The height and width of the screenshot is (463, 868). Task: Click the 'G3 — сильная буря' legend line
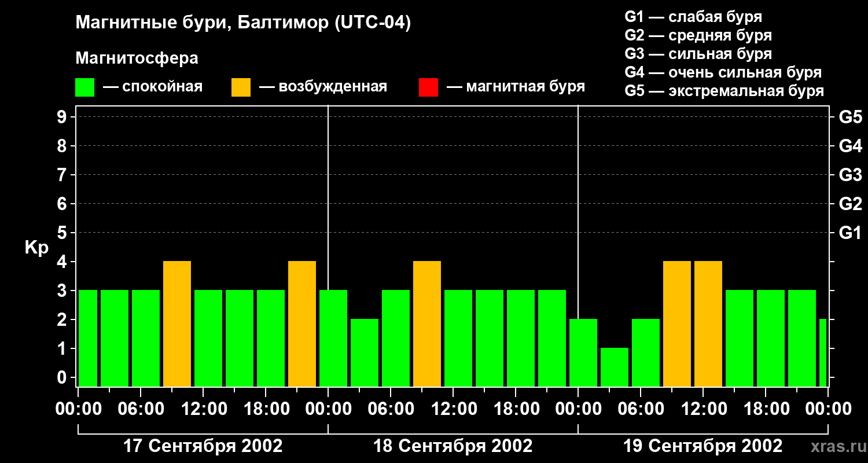698,54
